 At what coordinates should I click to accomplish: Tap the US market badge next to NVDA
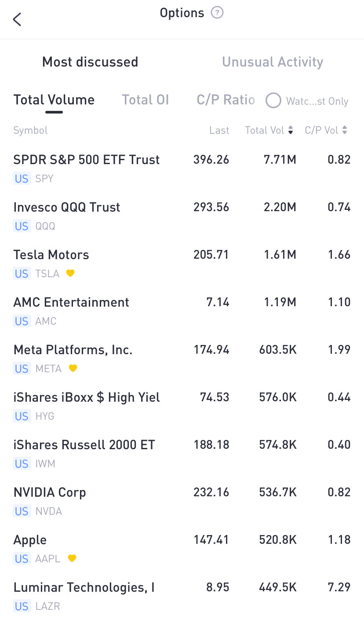point(22,511)
